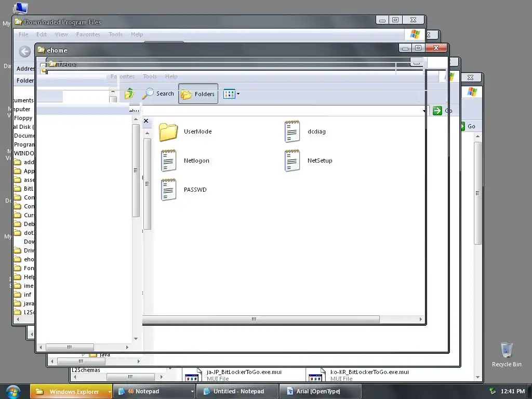
Task: Switch to Untitled - Notepad taskbar button
Action: [237, 392]
